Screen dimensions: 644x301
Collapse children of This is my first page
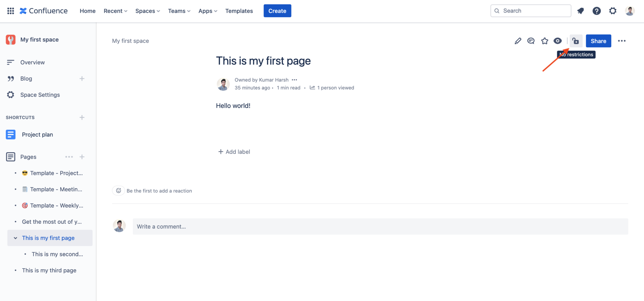[15, 238]
